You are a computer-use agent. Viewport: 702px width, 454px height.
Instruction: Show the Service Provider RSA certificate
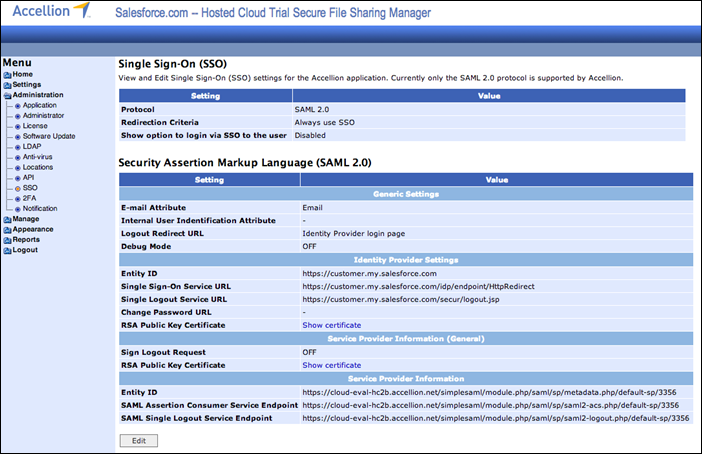pos(332,365)
